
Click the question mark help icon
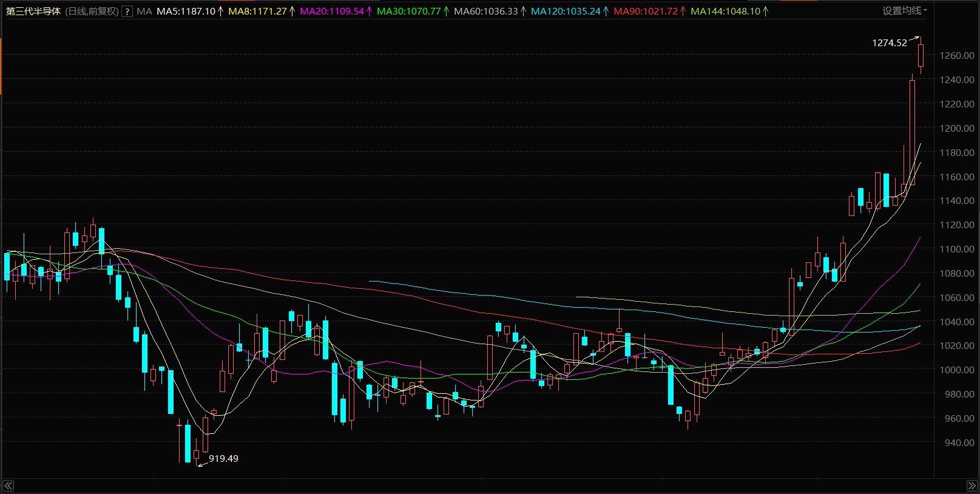coord(127,12)
